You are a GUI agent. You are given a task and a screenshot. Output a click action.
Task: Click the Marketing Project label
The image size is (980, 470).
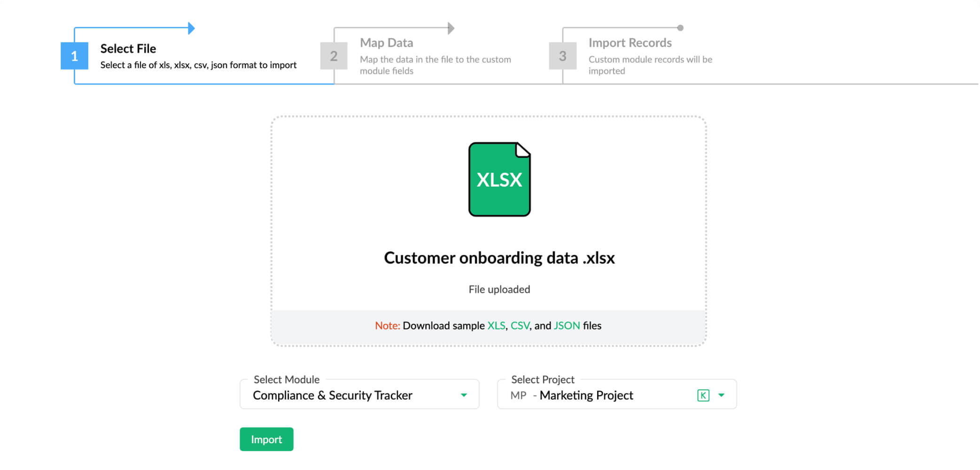click(587, 395)
